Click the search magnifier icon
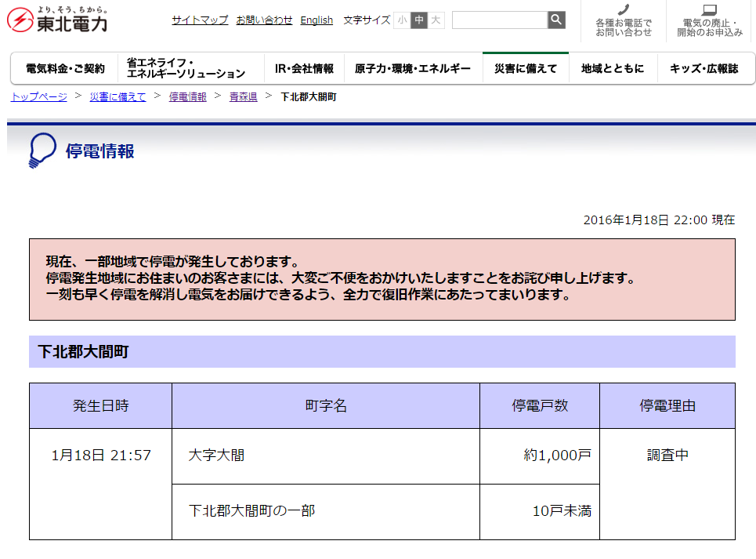Image resolution: width=756 pixels, height=559 pixels. coord(555,20)
